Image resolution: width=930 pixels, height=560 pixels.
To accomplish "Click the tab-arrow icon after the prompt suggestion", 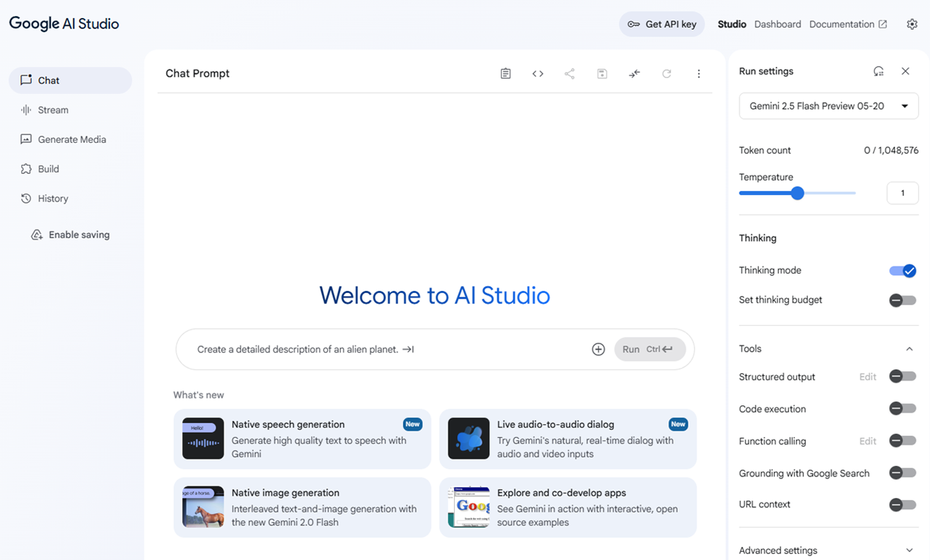I will click(x=408, y=349).
